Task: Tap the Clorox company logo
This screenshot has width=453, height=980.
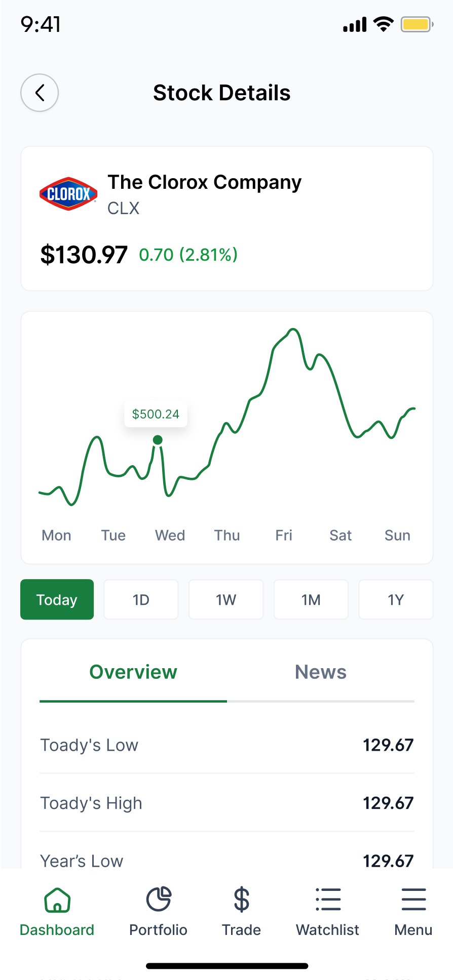Action: [68, 194]
